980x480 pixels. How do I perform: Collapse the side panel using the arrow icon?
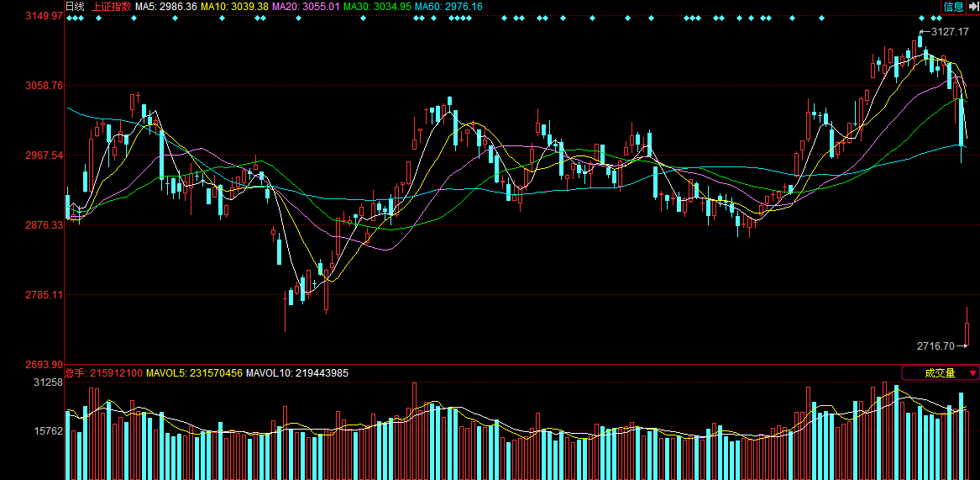point(973,7)
